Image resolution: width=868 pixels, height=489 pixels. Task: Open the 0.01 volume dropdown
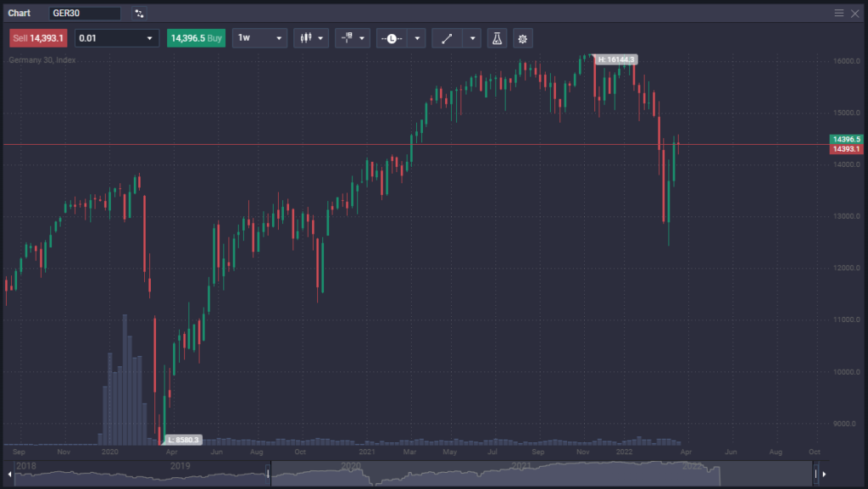[x=116, y=38]
